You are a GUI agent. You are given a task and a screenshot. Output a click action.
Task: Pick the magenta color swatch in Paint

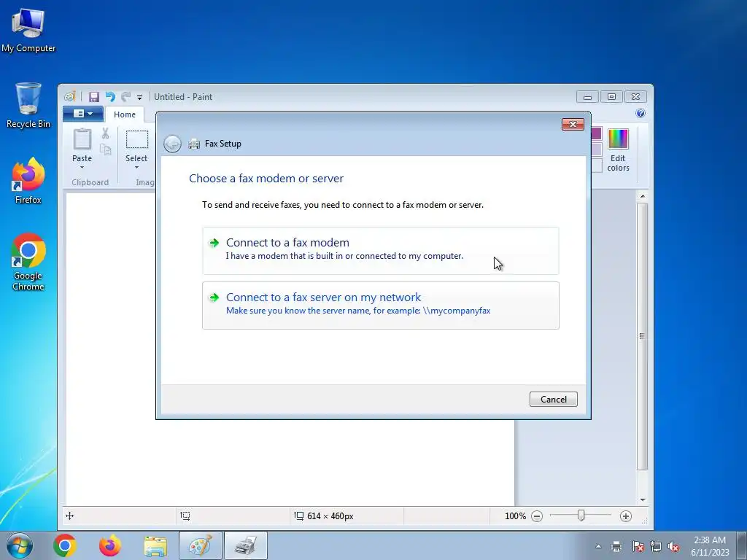(597, 133)
